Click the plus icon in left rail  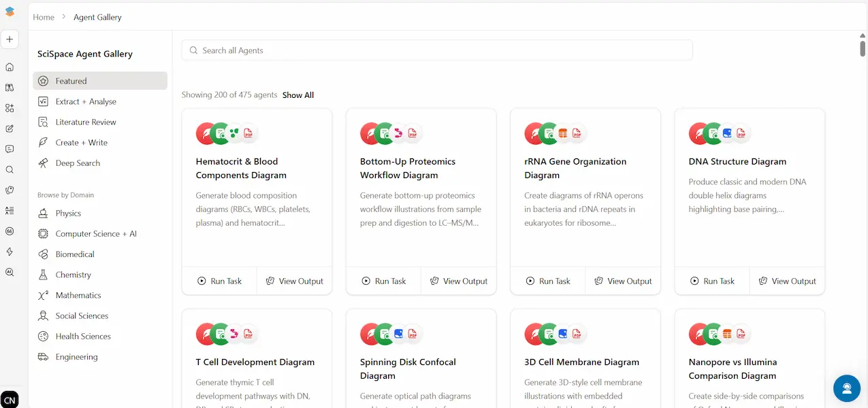(x=10, y=39)
